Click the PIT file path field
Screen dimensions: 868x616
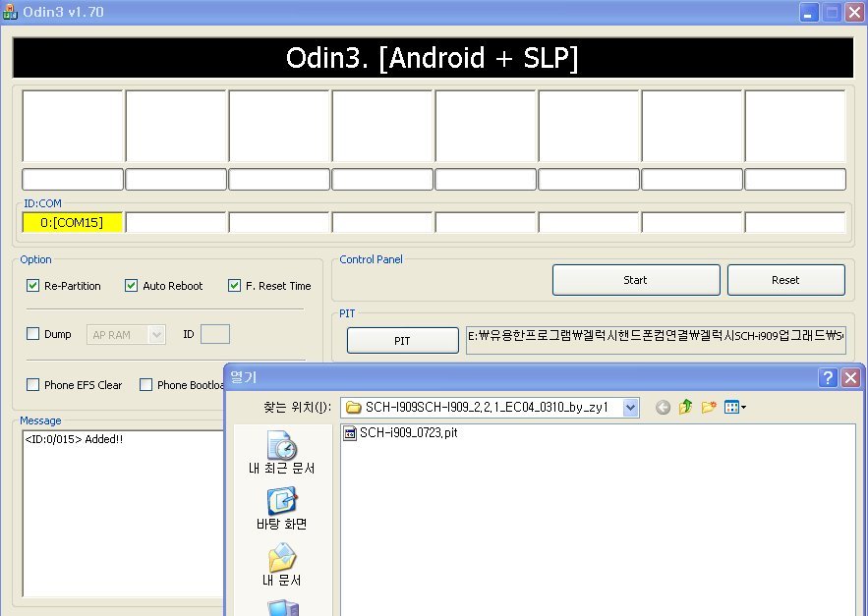pyautogui.click(x=656, y=340)
